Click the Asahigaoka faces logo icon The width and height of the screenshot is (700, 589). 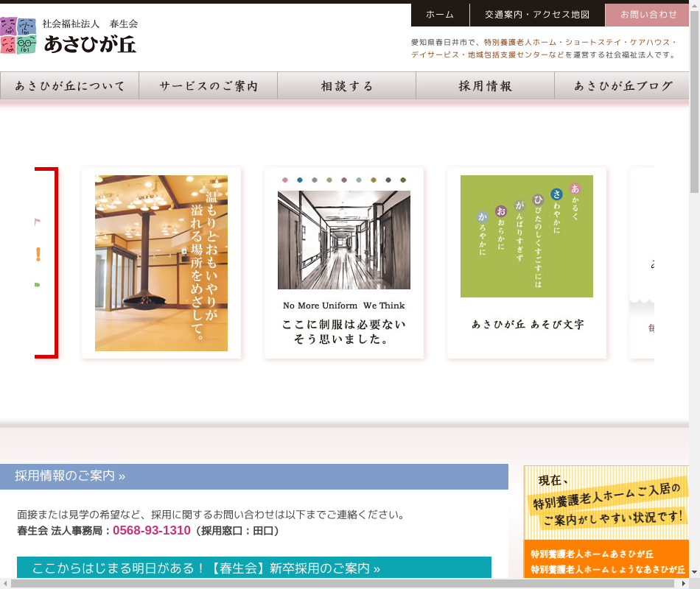[x=18, y=35]
